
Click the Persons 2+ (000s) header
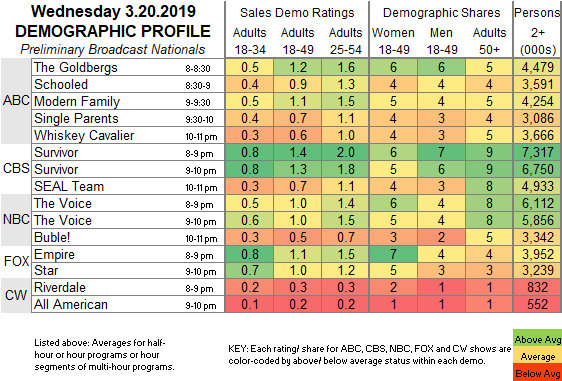coord(537,31)
